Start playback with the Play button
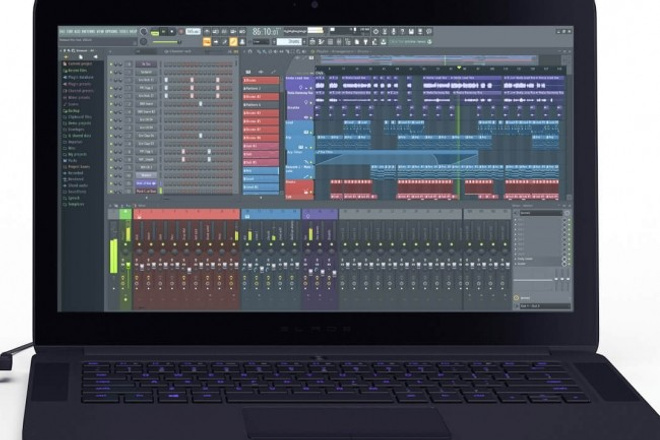 click(x=164, y=32)
